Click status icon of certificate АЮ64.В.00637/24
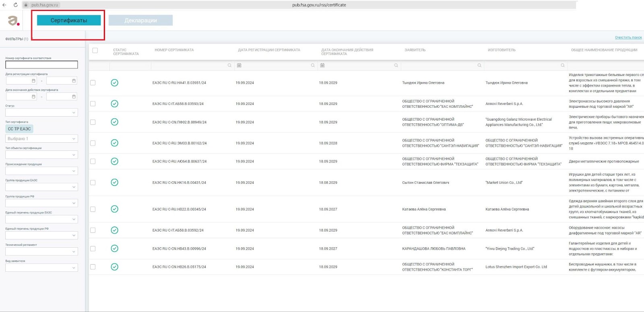The image size is (644, 312). pos(115,161)
